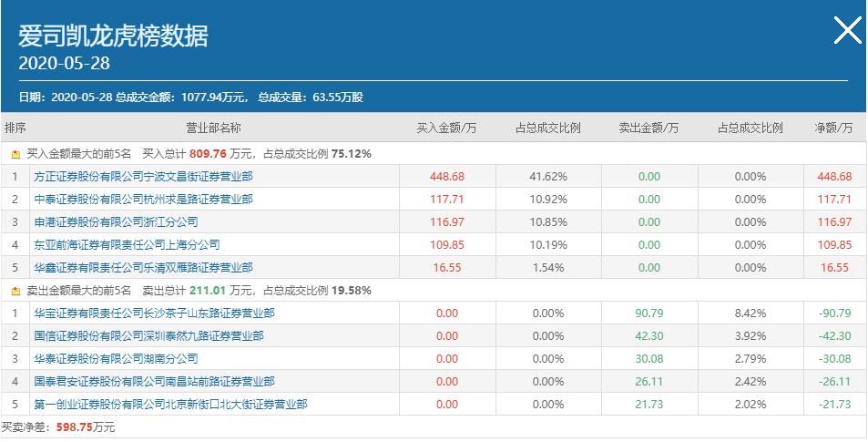Viewport: 868px width, 442px height.
Task: Select net amount -30.08 cell
Action: (x=834, y=359)
